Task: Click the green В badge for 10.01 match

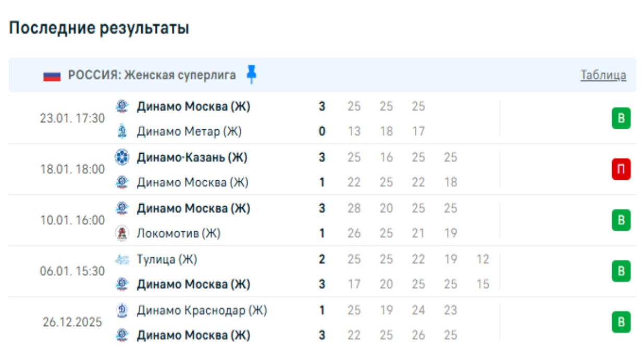Action: click(x=621, y=220)
